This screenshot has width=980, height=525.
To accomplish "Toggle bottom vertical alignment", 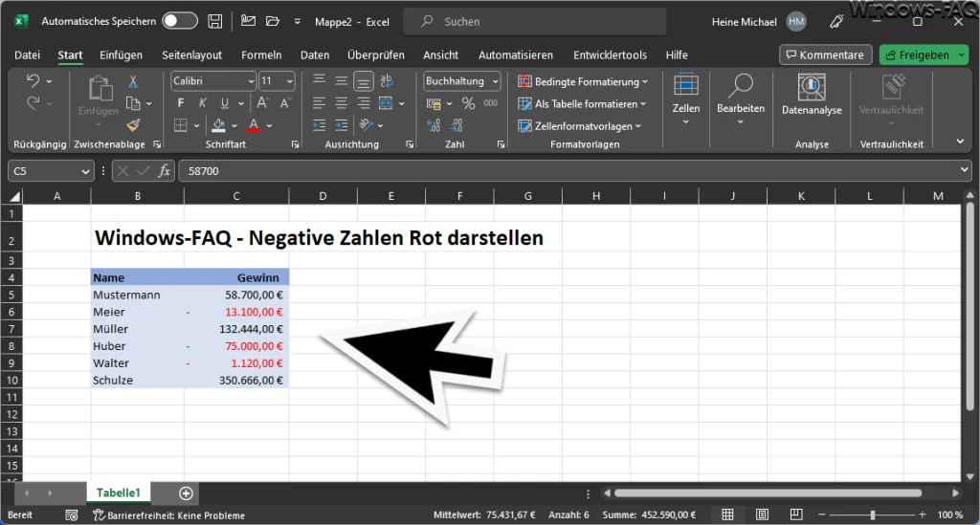I will pyautogui.click(x=363, y=81).
